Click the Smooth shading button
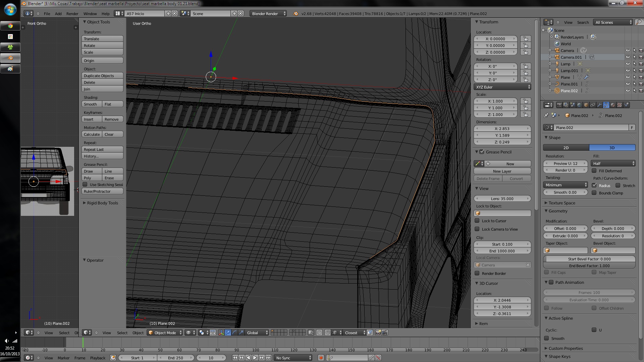 (92, 104)
